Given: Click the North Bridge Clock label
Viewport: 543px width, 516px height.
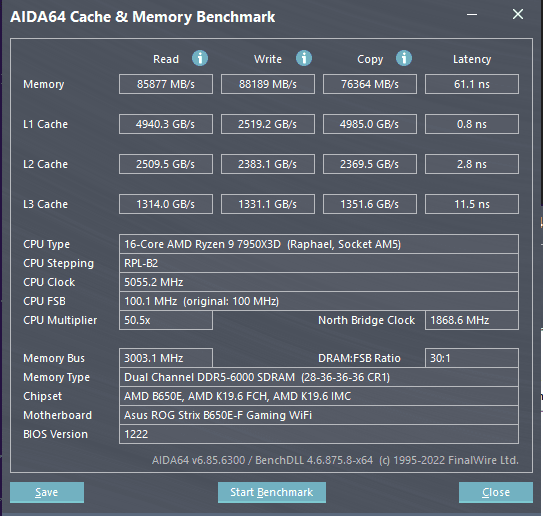Looking at the screenshot, I should (366, 320).
